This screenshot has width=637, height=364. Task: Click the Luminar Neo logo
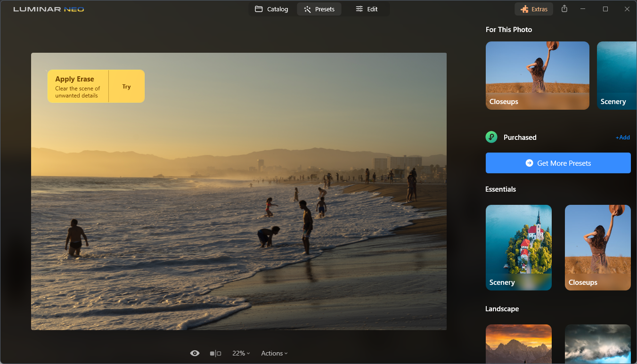point(49,9)
